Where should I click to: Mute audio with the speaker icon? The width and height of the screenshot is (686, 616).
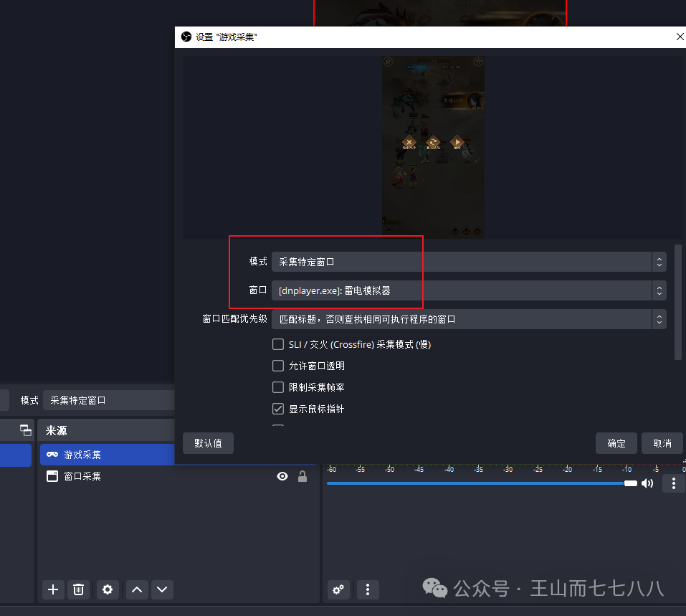647,483
